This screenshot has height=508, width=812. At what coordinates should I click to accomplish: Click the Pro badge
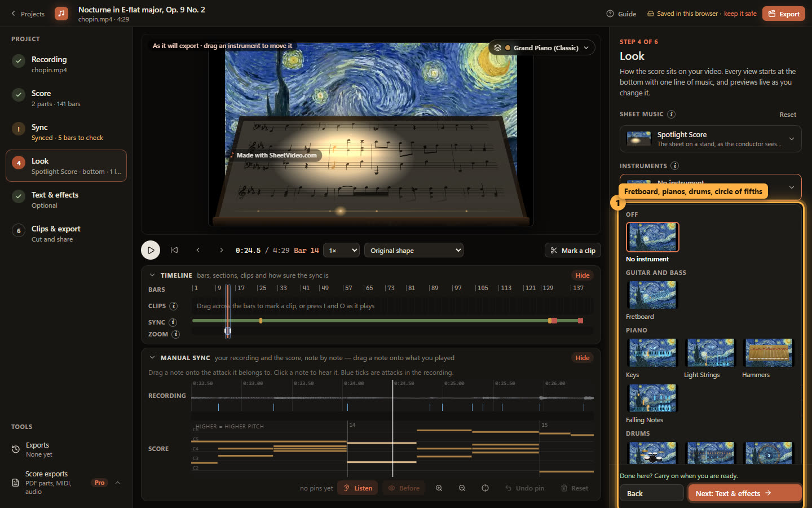pos(100,483)
